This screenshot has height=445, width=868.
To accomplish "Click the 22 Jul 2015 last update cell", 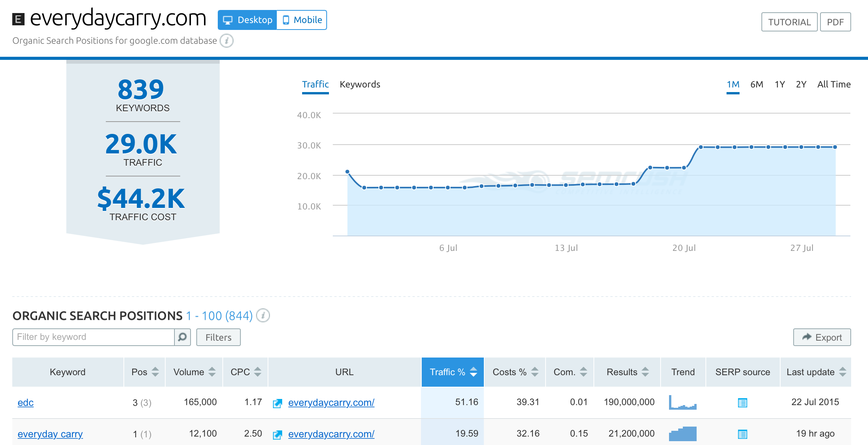I will (815, 402).
